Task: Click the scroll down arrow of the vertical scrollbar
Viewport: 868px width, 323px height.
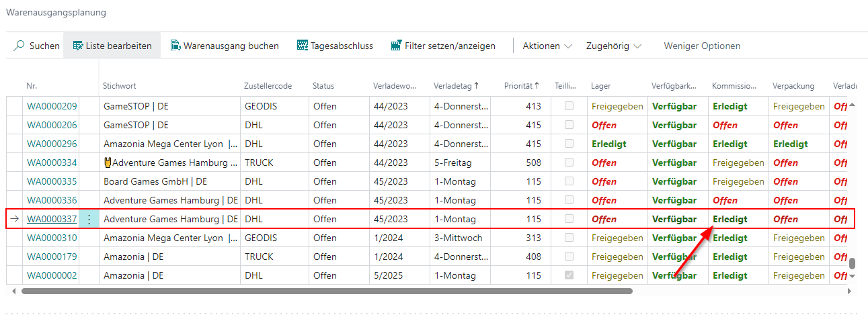Action: click(853, 276)
